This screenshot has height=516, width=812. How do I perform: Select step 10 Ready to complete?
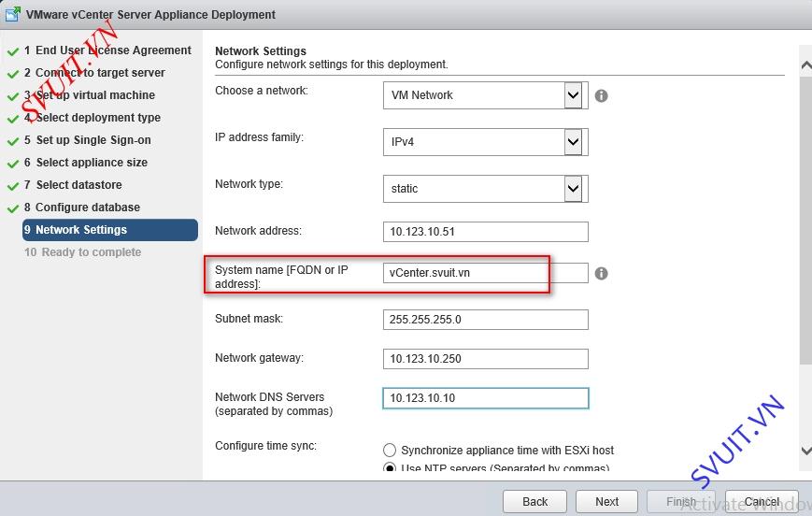(83, 252)
